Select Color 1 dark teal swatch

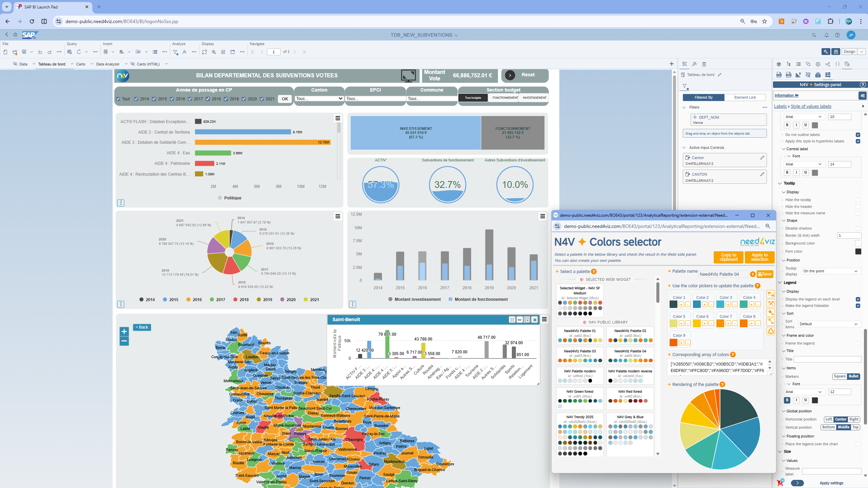[x=674, y=304]
